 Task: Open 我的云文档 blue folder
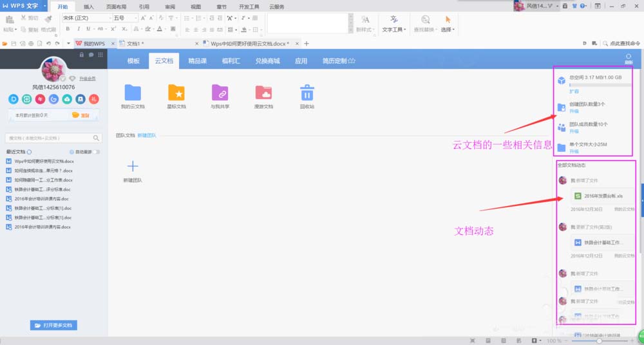tap(133, 93)
